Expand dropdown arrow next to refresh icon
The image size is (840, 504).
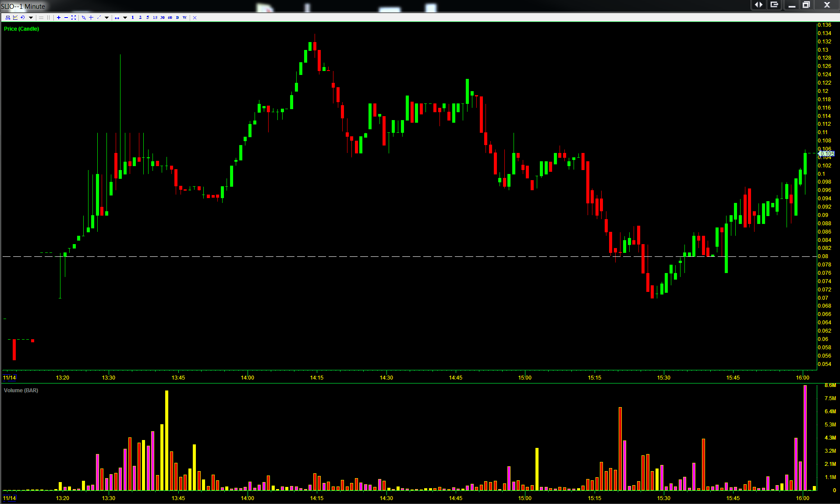pos(31,18)
